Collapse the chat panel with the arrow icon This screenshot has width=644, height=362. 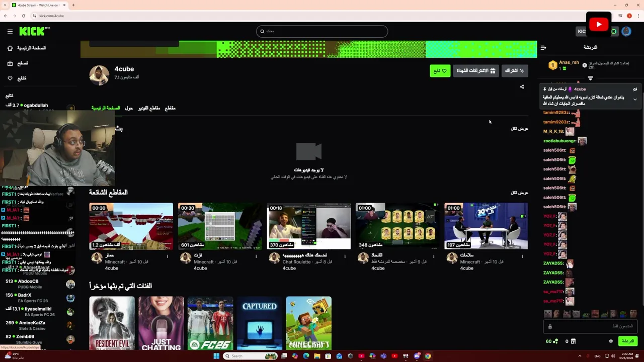coord(543,48)
